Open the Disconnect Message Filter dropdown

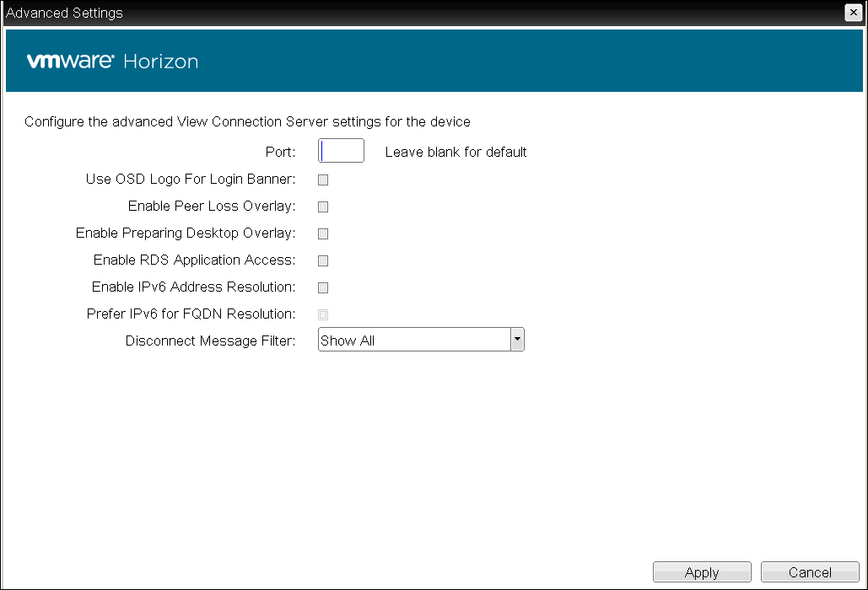[421, 340]
